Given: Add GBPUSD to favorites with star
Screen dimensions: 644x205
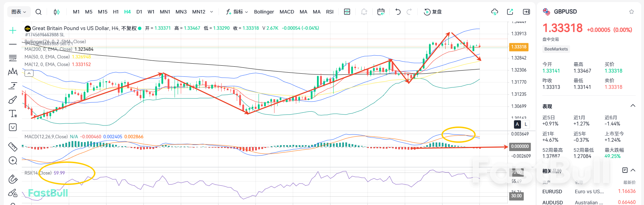Looking at the screenshot, I should (x=632, y=12).
